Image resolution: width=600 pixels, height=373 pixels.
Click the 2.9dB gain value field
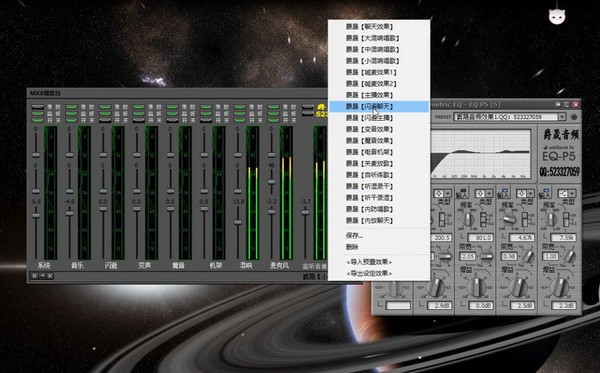[439, 305]
